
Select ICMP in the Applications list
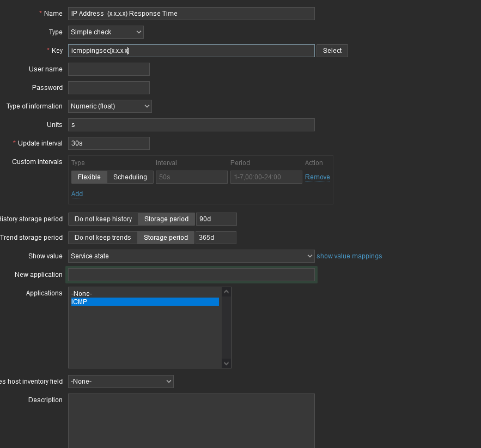tap(144, 301)
